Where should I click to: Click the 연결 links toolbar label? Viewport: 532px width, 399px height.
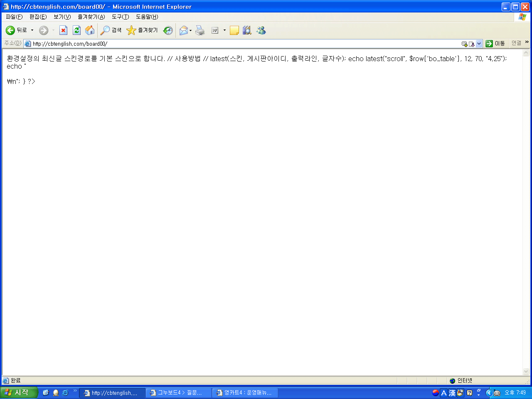[x=516, y=43]
